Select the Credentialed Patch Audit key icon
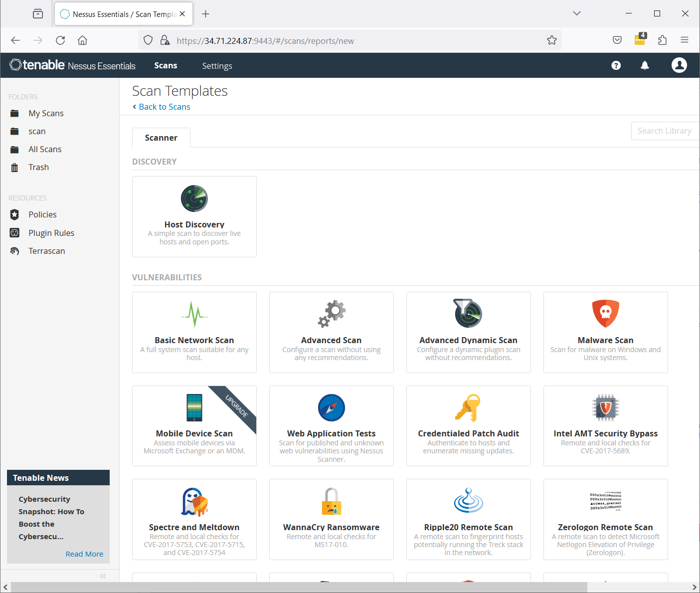This screenshot has height=593, width=700. pyautogui.click(x=468, y=407)
